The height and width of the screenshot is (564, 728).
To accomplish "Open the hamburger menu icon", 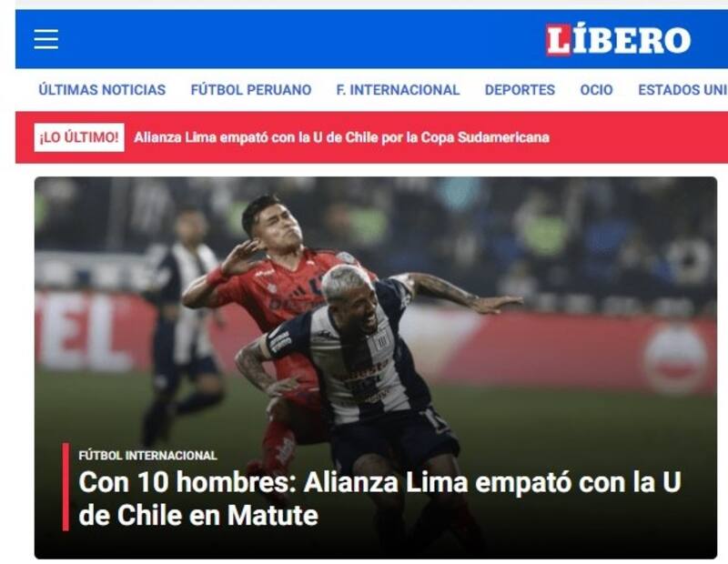I will (x=46, y=39).
